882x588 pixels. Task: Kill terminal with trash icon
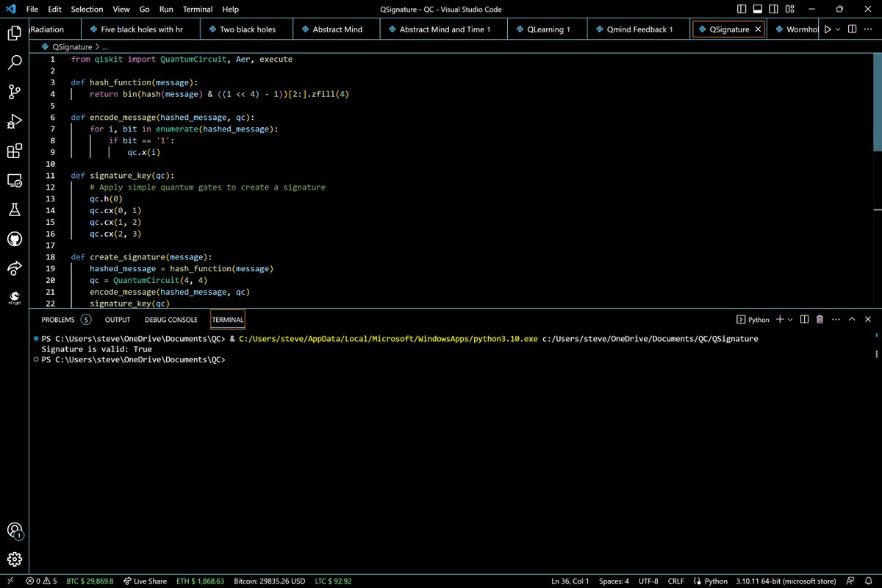820,320
